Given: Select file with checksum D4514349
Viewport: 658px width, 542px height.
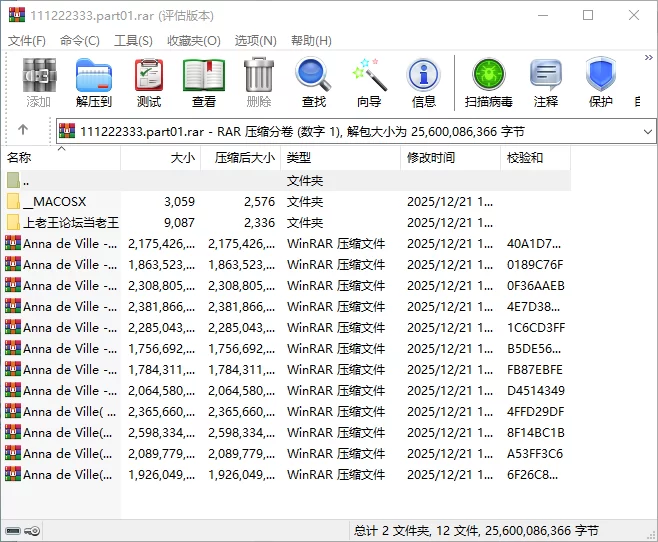Looking at the screenshot, I should [x=287, y=391].
